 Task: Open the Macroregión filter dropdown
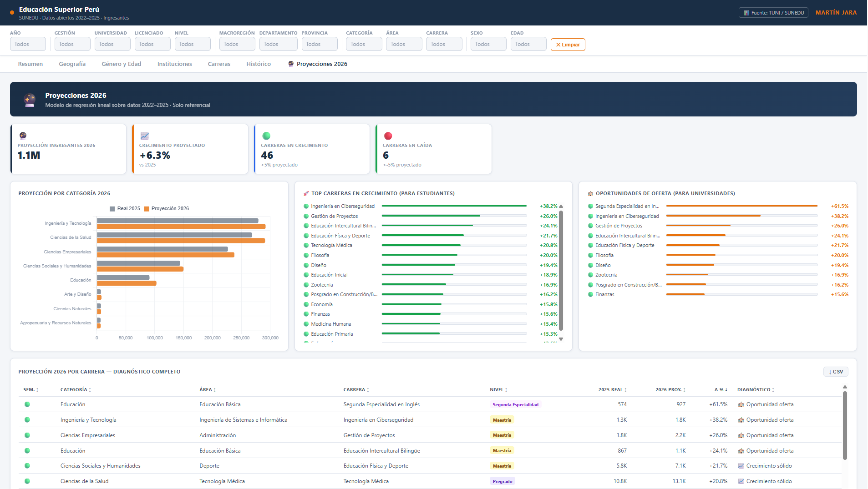pos(237,44)
